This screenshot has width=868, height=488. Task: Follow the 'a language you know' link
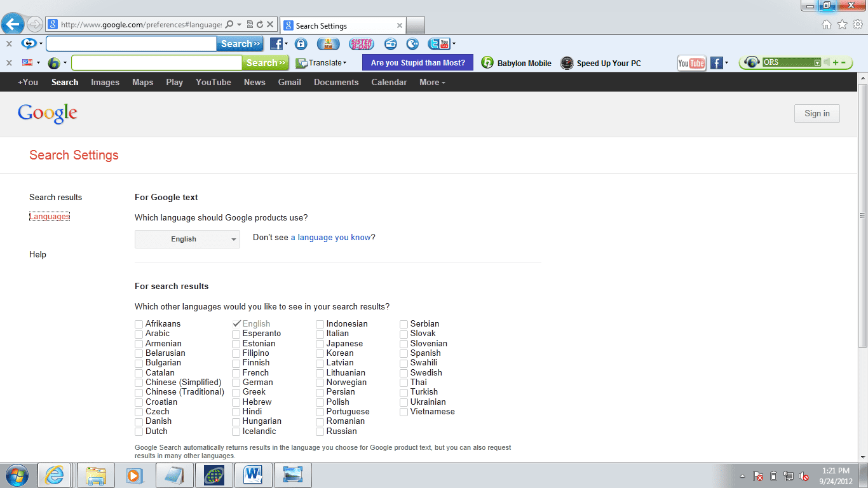pyautogui.click(x=330, y=238)
